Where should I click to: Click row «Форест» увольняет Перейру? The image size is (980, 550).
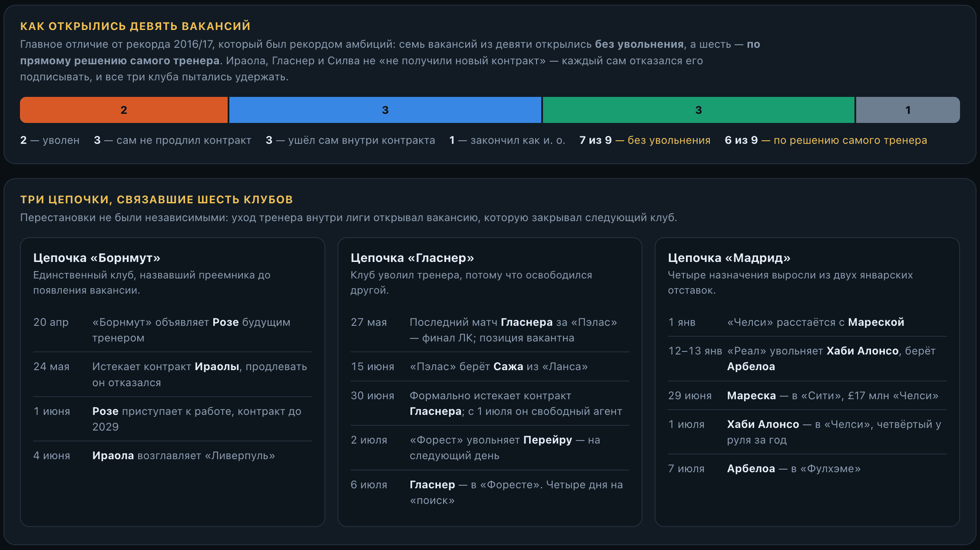tap(490, 447)
